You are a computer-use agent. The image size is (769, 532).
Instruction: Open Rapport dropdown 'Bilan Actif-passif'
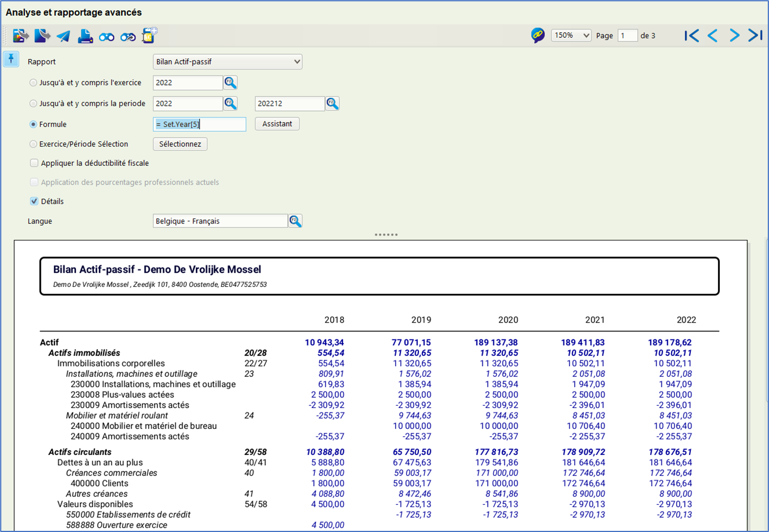pyautogui.click(x=228, y=62)
